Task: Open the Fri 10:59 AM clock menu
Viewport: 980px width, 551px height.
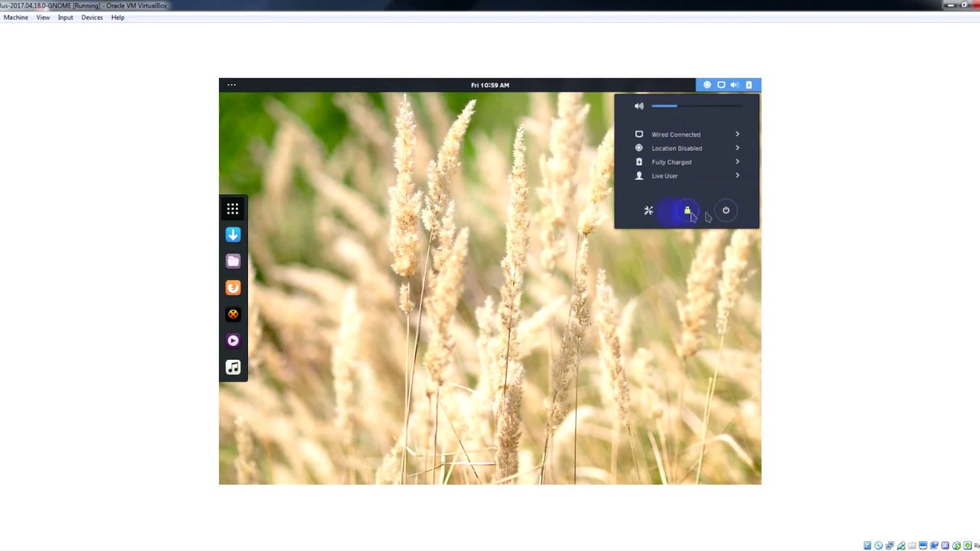Action: [490, 85]
